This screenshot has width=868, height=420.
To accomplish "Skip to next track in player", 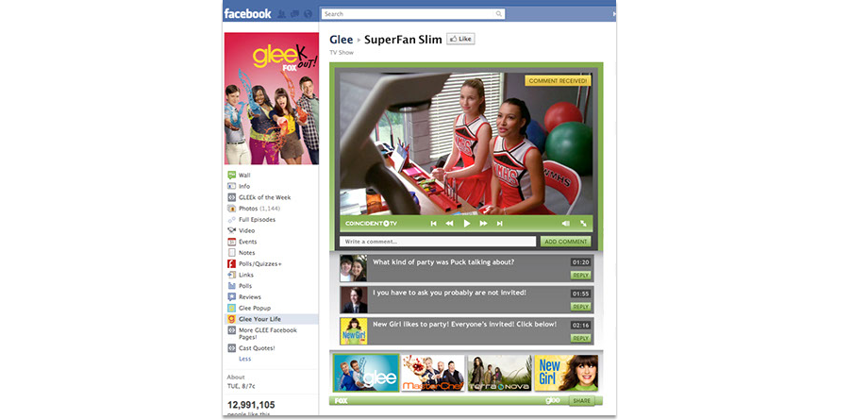I will point(499,224).
